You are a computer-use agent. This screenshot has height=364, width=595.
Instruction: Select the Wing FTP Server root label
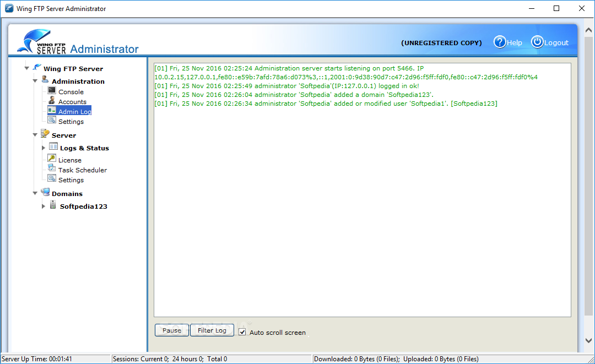click(73, 69)
